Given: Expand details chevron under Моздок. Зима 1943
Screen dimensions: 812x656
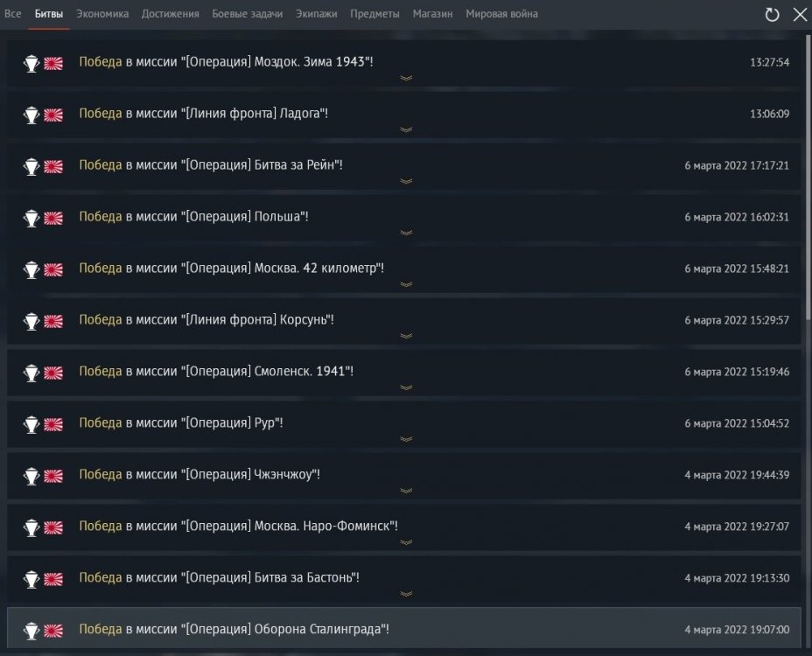Looking at the screenshot, I should pos(405,78).
